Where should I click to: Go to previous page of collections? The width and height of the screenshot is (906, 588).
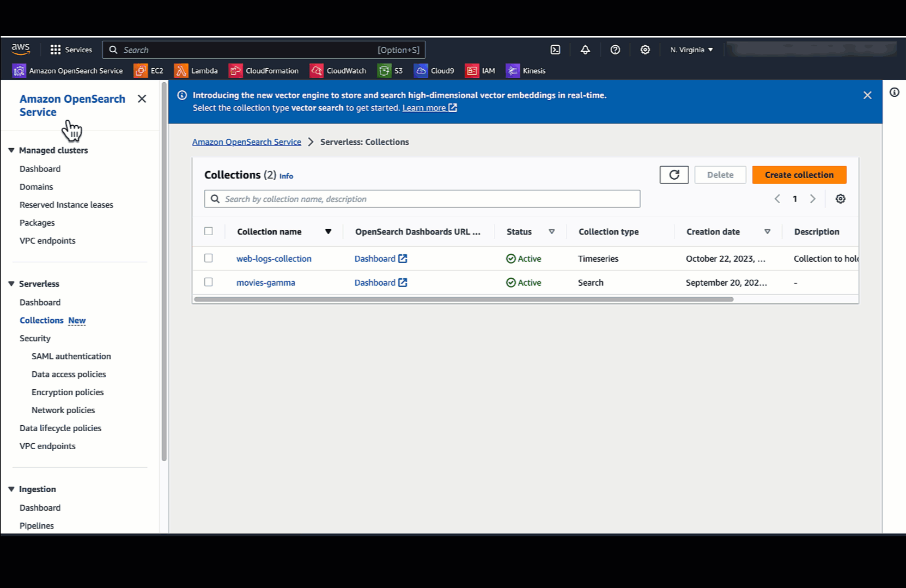click(777, 199)
